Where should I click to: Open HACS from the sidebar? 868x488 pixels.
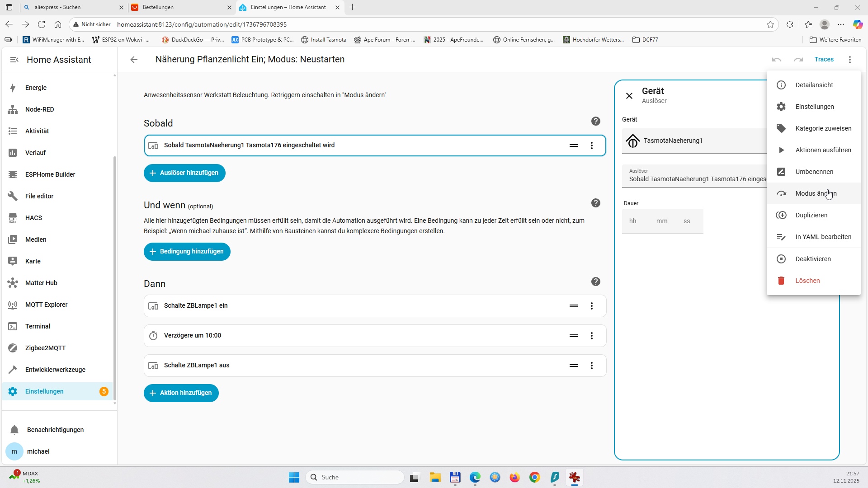coord(33,218)
